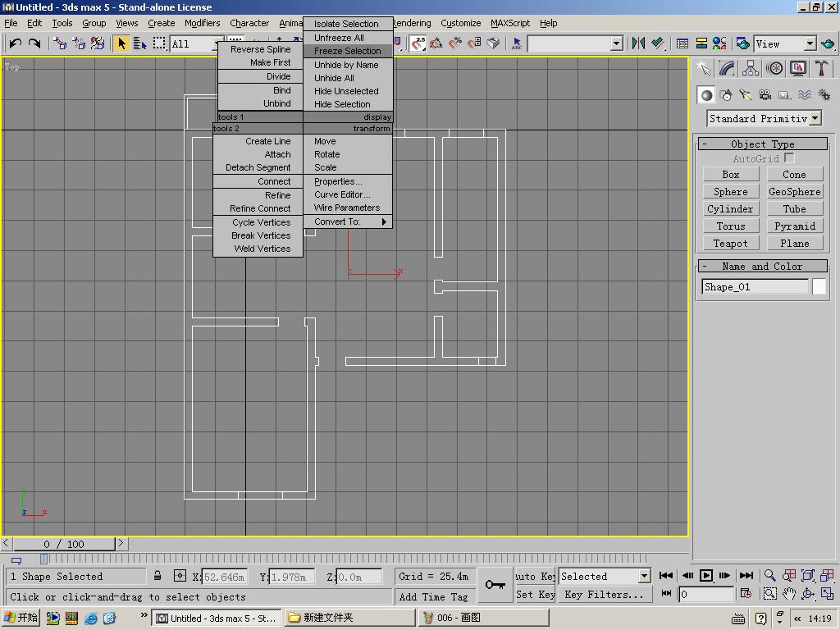Open the MAXScript menu

click(510, 23)
